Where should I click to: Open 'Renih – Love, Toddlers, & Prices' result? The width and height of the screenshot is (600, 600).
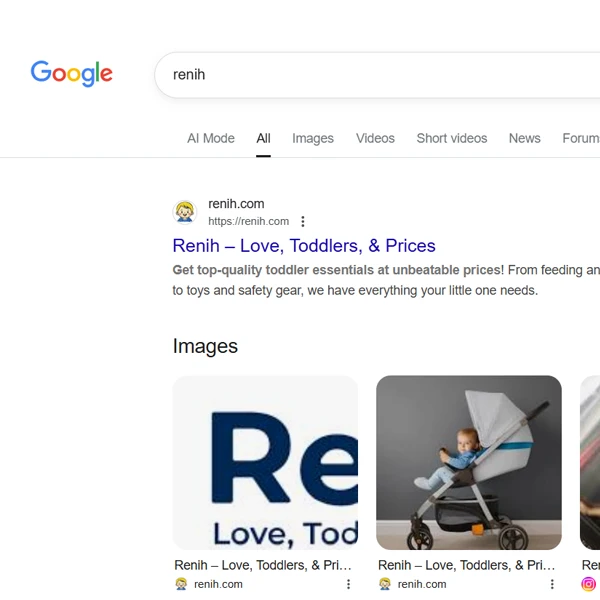pyautogui.click(x=304, y=245)
